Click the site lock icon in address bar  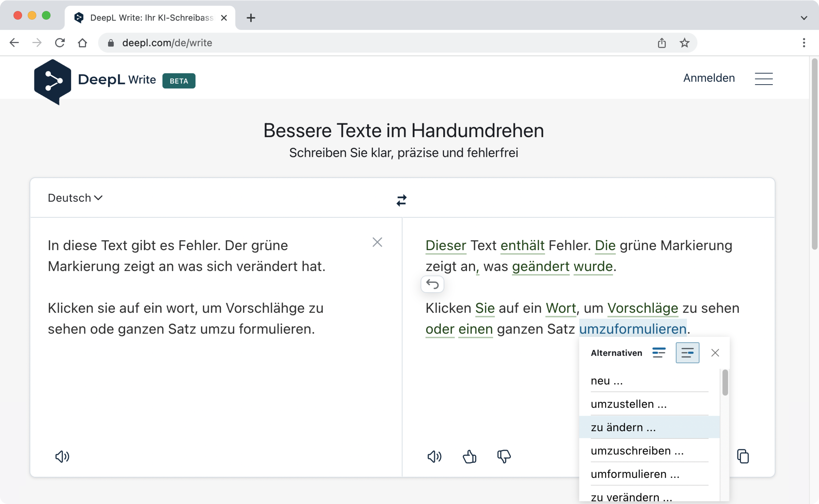point(111,43)
